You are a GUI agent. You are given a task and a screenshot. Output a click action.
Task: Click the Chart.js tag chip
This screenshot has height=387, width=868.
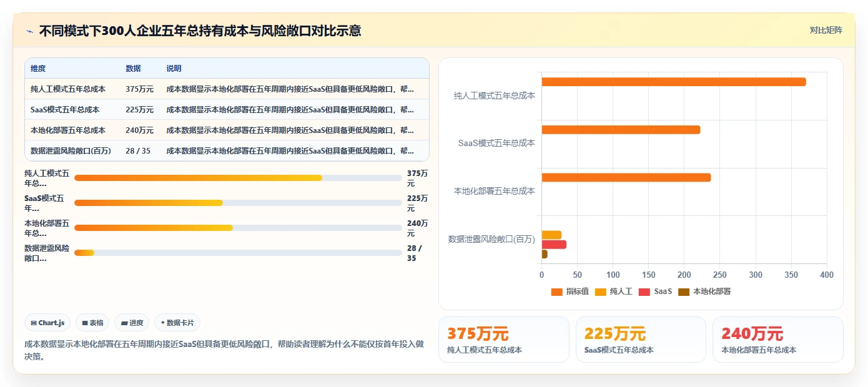(x=47, y=323)
